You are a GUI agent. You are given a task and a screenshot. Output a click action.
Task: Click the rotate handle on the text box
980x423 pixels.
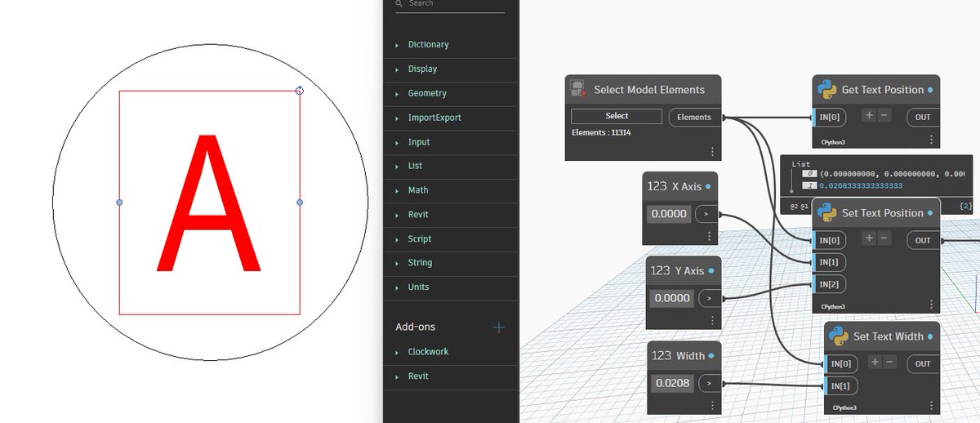tap(300, 90)
